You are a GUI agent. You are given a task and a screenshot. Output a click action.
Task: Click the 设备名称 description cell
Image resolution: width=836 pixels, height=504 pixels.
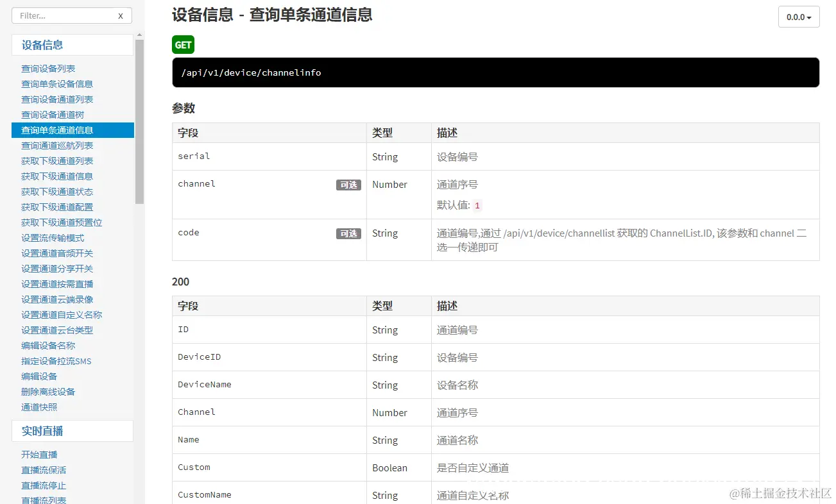tap(457, 385)
